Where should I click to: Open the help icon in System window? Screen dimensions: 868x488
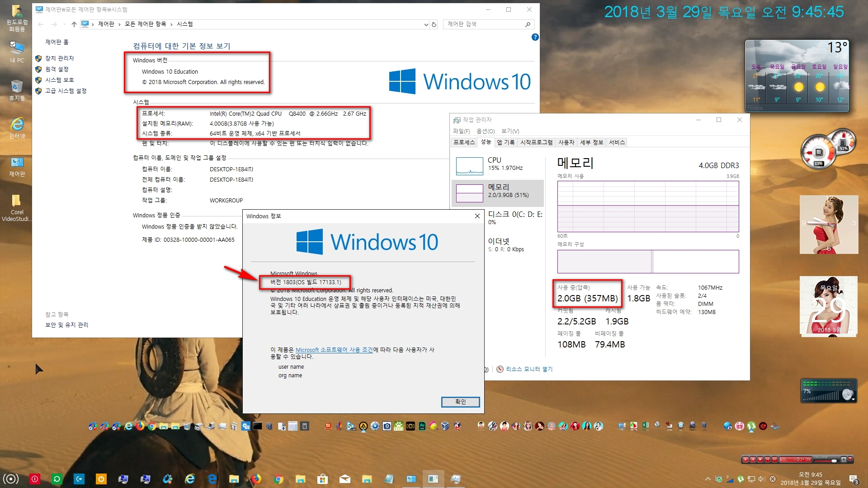tap(535, 37)
